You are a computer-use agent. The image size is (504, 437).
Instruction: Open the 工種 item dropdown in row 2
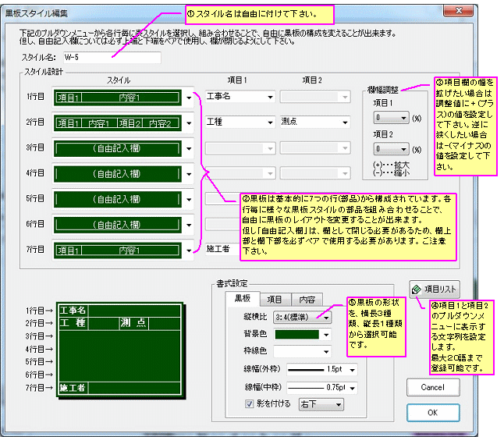pos(240,122)
